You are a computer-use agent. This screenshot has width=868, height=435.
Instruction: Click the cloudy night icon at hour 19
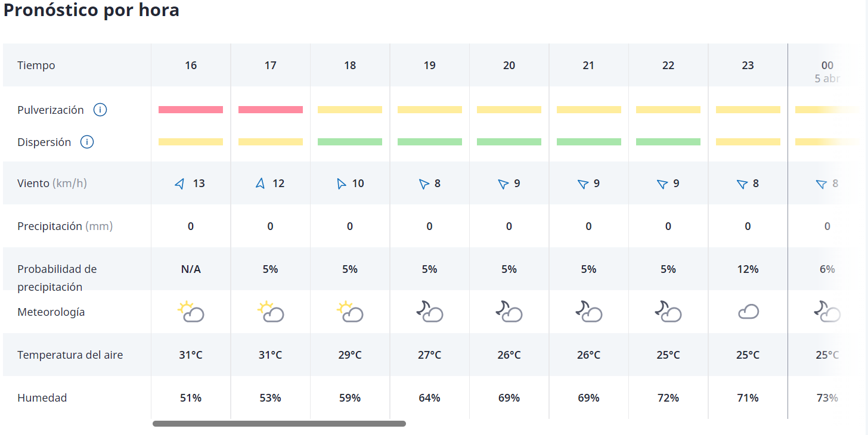click(x=429, y=312)
